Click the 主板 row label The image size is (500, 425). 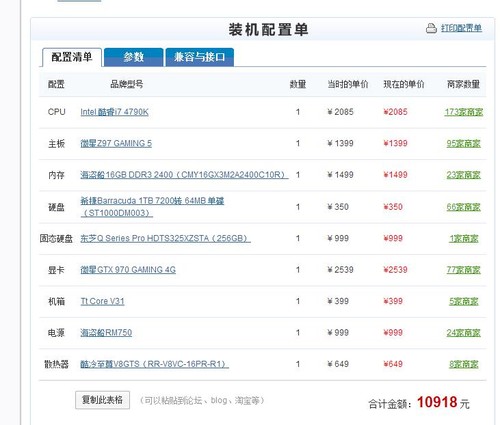coord(56,143)
